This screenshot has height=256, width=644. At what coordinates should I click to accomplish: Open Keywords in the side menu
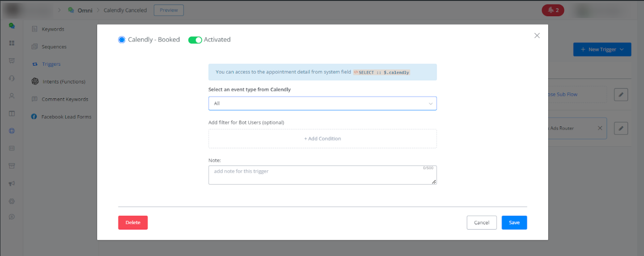point(53,29)
